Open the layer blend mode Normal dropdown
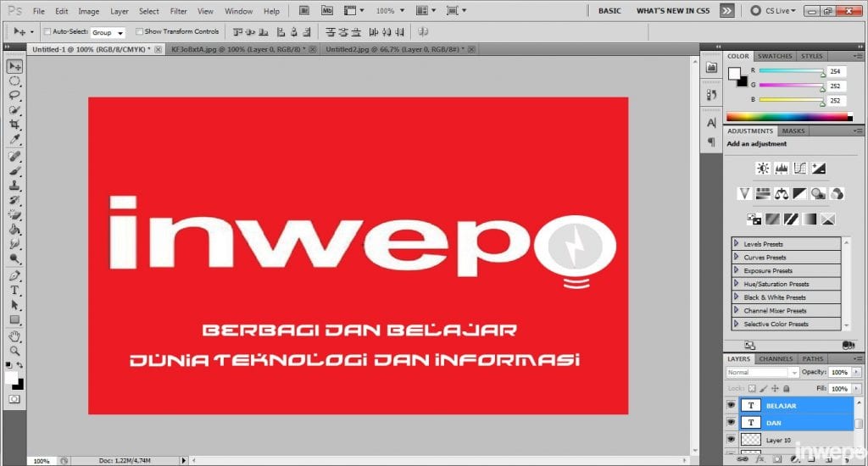868x466 pixels. (x=762, y=373)
